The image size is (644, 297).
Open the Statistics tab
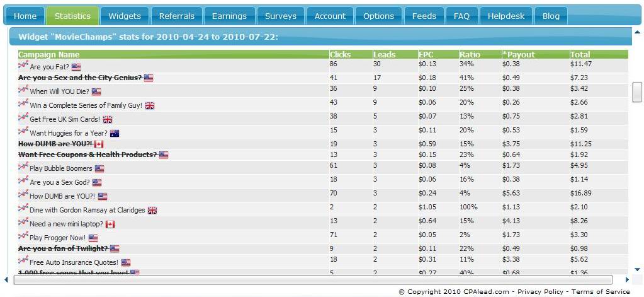[72, 16]
